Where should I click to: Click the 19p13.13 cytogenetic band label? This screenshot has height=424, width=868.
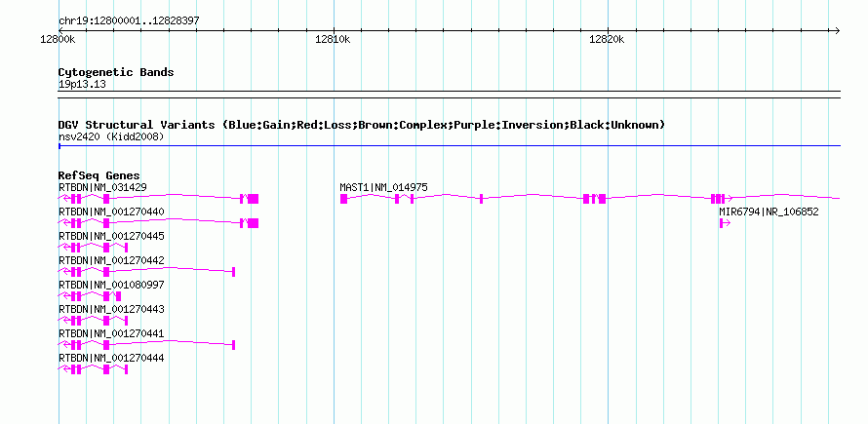pos(82,85)
